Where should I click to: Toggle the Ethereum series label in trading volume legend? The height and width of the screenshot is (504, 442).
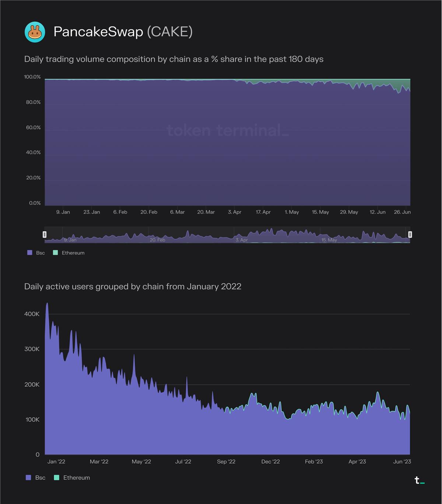click(73, 253)
